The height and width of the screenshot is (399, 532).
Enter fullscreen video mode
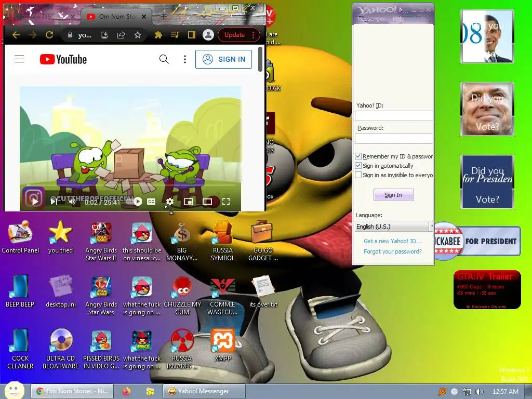226,202
